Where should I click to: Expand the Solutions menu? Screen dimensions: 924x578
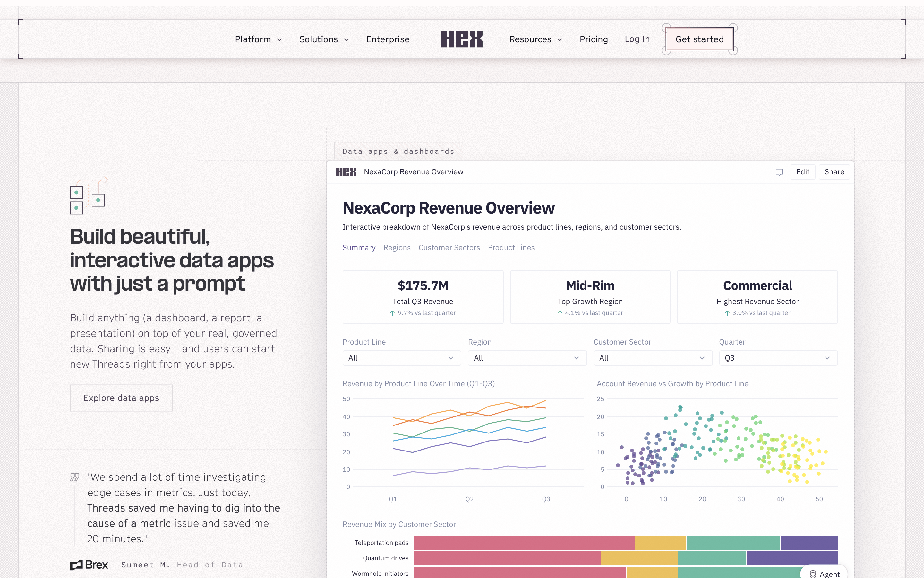point(324,39)
